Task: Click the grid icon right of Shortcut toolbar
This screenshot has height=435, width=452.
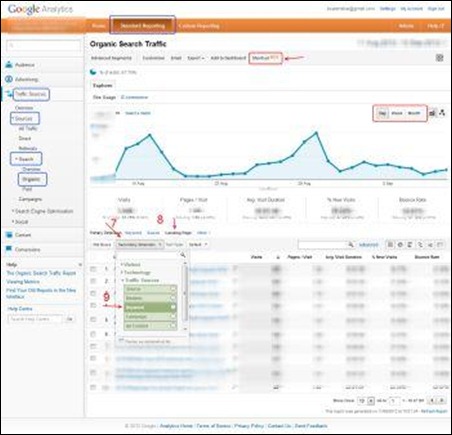Action: [440, 58]
